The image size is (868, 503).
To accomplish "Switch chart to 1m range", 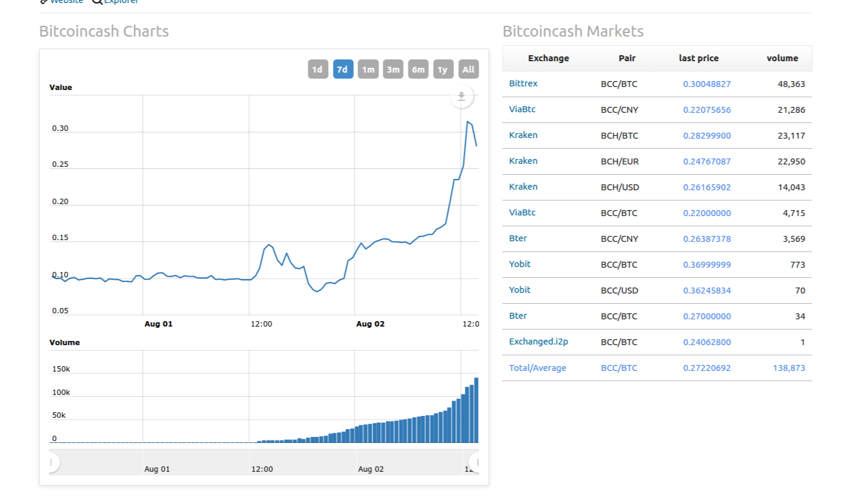I will [x=368, y=69].
